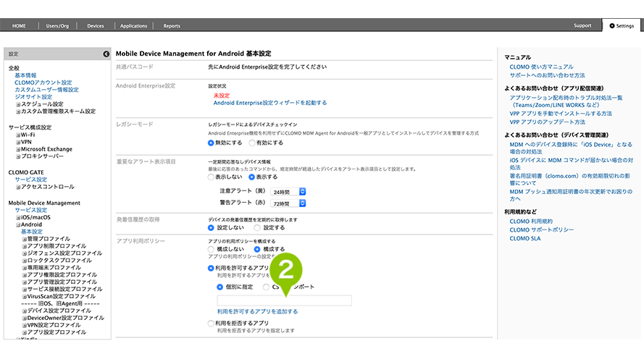644x362 pixels.
Task: Open ジオサイト設定 link
Action: pyautogui.click(x=33, y=97)
